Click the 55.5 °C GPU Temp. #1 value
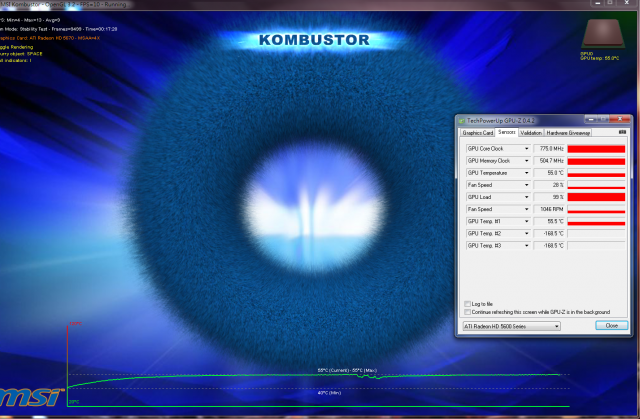Viewport: 640px width, 419px height. (549, 222)
